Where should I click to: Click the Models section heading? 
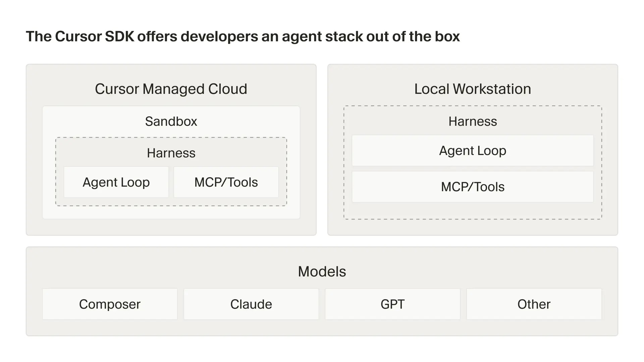[x=322, y=271]
